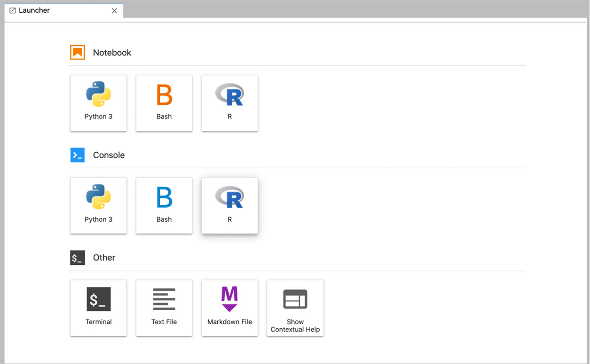Click the Console section prompt icon
This screenshot has width=590, height=364.
click(78, 155)
